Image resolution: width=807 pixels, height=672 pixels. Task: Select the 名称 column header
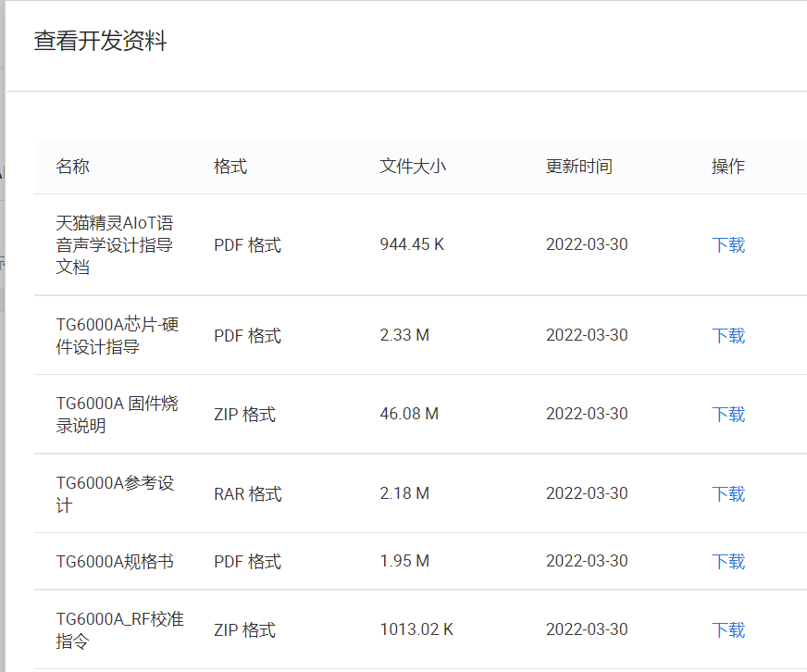click(x=72, y=167)
